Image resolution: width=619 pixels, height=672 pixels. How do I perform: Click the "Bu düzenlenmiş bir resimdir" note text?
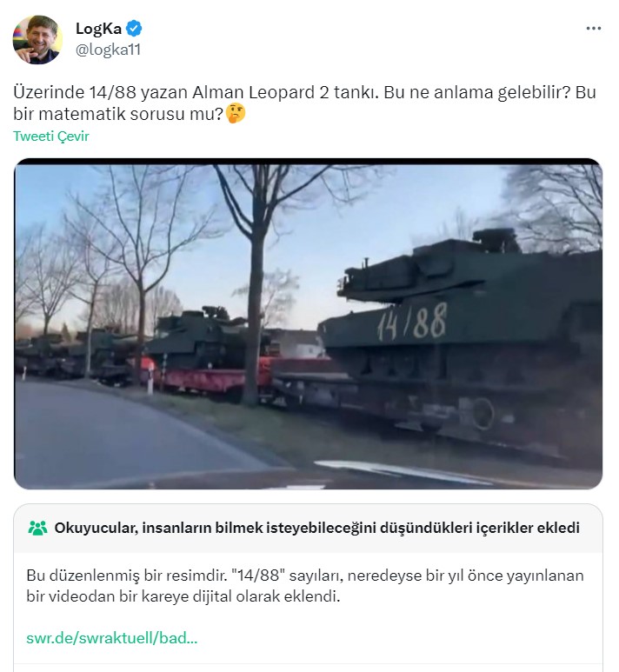click(x=126, y=576)
